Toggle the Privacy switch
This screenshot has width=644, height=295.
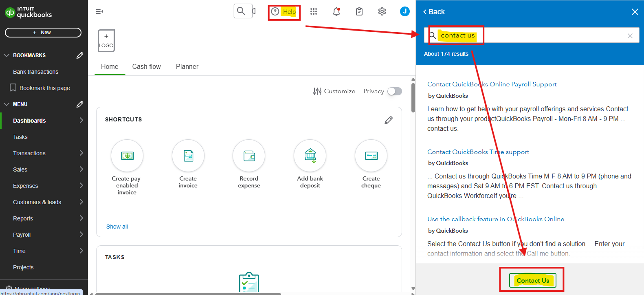pos(394,91)
